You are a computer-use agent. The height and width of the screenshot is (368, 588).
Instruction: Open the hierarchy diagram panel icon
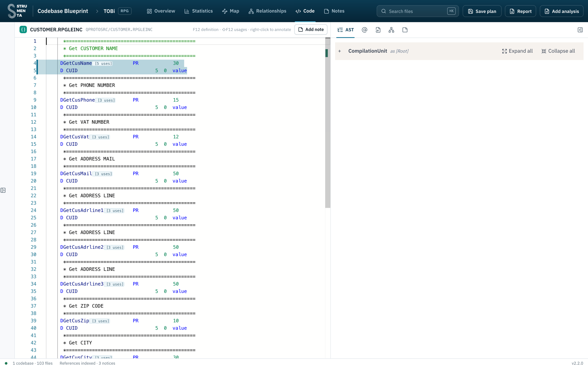click(391, 30)
